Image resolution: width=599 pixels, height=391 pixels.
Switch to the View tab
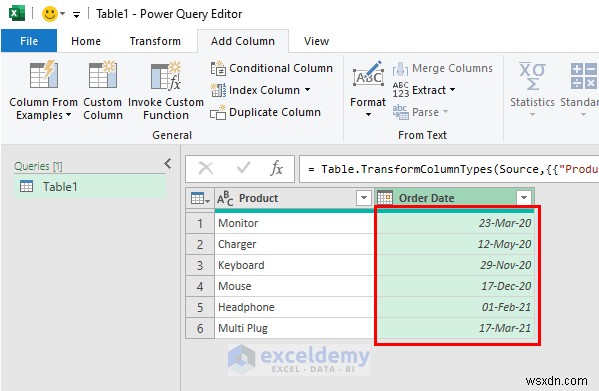coord(316,41)
